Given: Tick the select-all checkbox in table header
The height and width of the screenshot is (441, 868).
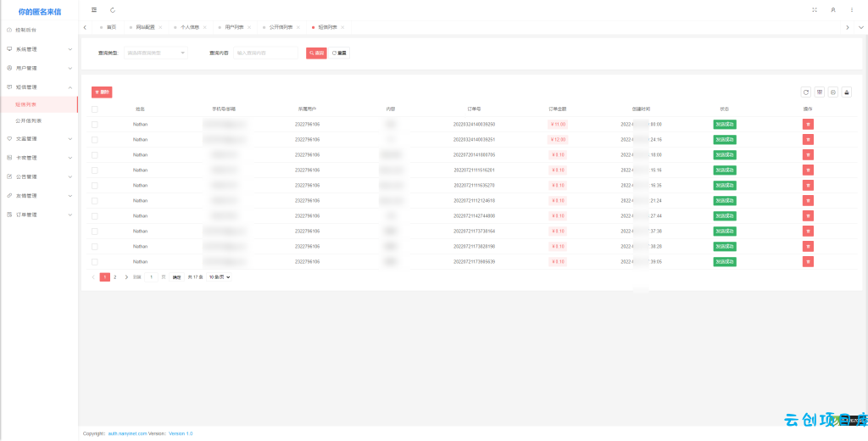Looking at the screenshot, I should (95, 109).
